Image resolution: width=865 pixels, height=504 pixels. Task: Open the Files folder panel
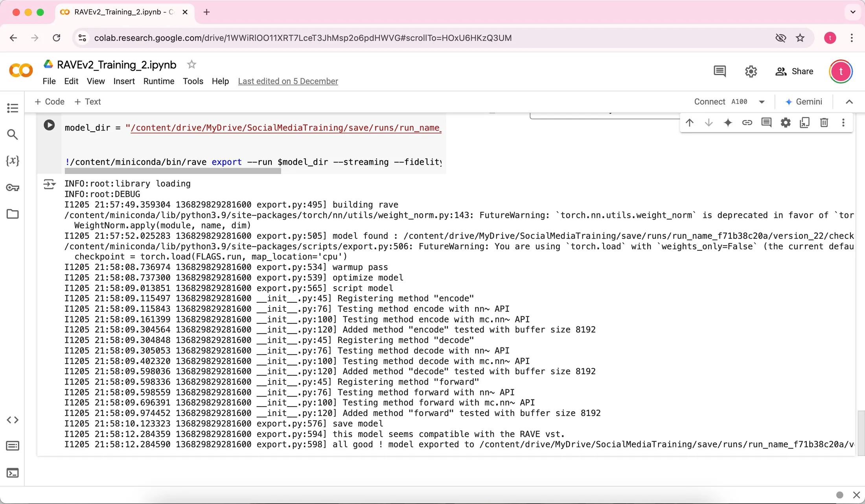[13, 214]
